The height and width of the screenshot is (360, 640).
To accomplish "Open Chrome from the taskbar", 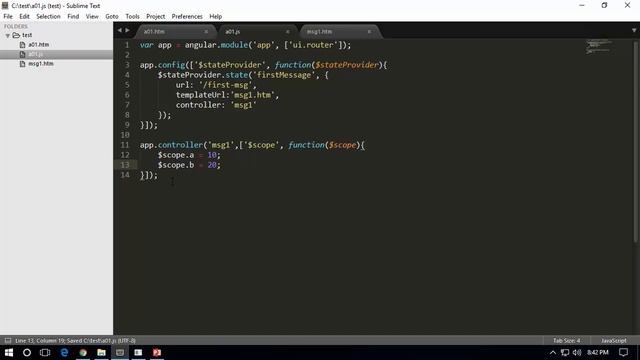I will (x=83, y=352).
